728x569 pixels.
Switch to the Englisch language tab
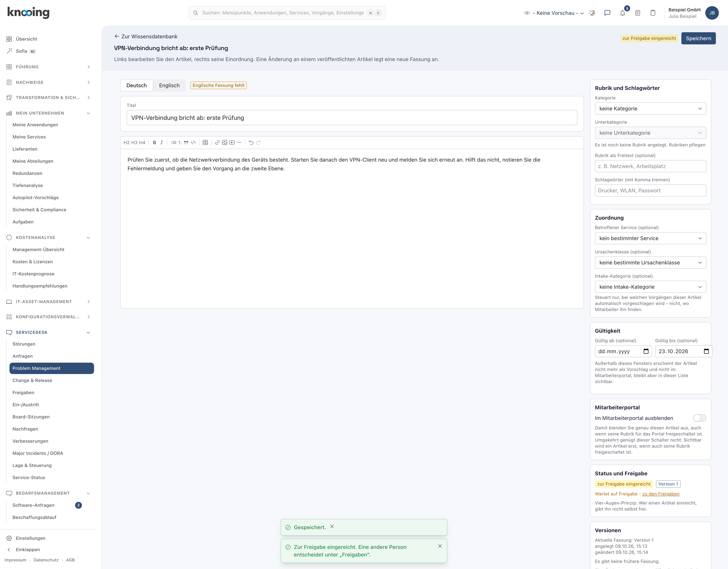click(169, 85)
